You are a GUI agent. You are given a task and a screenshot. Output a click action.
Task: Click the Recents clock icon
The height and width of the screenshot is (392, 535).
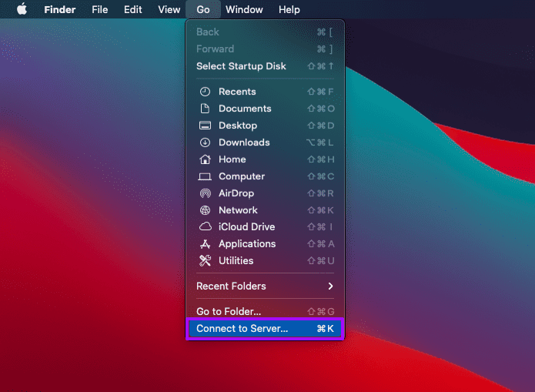point(205,92)
